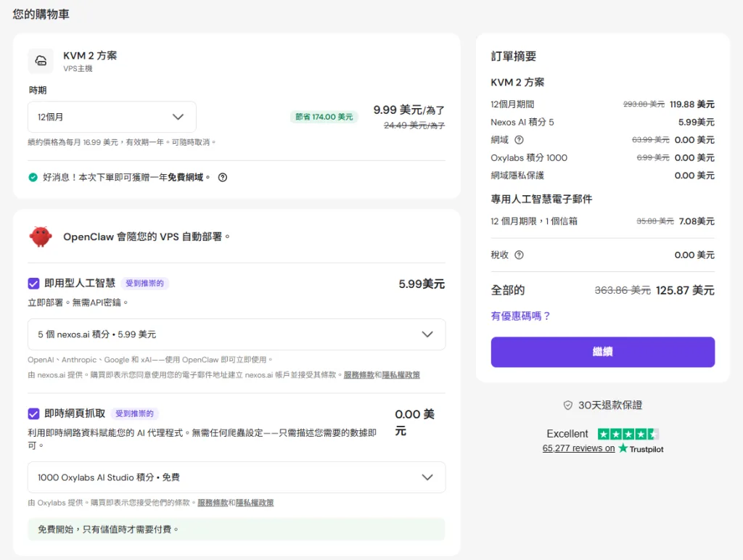Click the KVM 2 VPS cloud icon
The width and height of the screenshot is (743, 560).
pos(41,61)
